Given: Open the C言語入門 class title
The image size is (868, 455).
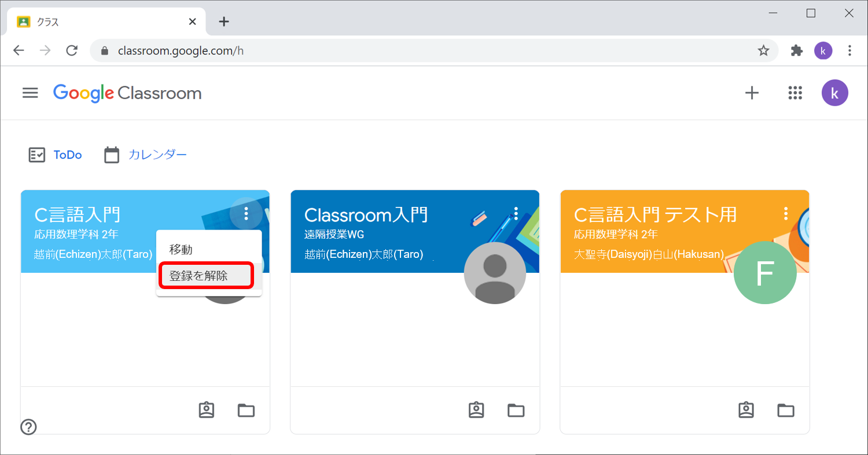Looking at the screenshot, I should point(78,214).
